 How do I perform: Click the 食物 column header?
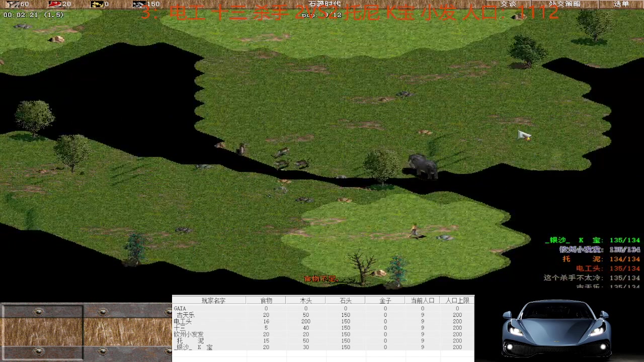click(x=266, y=300)
